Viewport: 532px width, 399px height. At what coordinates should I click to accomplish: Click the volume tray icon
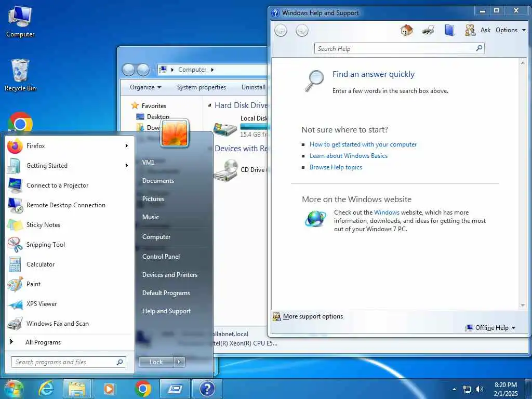point(480,389)
